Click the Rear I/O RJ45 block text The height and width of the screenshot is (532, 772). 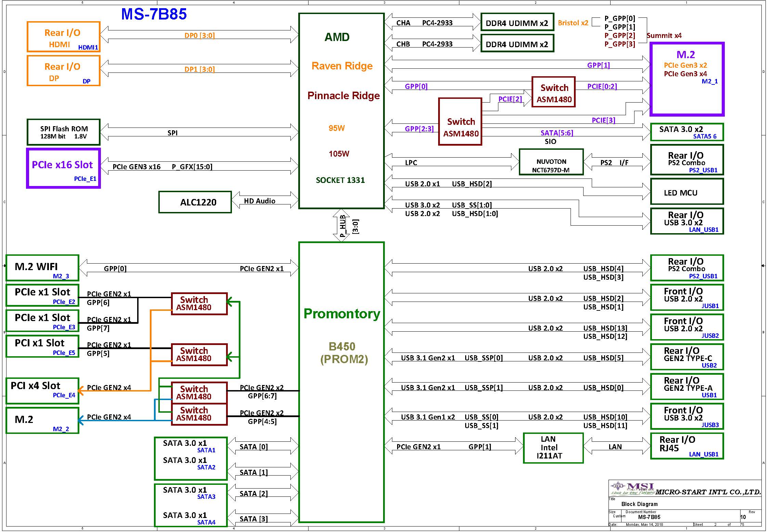[677, 444]
